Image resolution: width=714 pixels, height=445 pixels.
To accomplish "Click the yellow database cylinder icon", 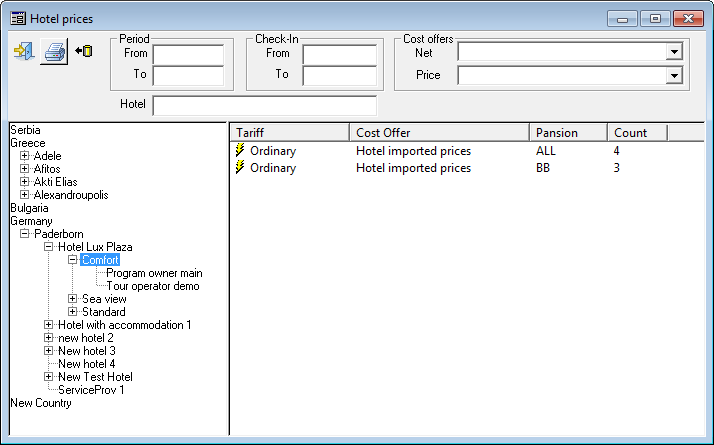I will pos(84,51).
